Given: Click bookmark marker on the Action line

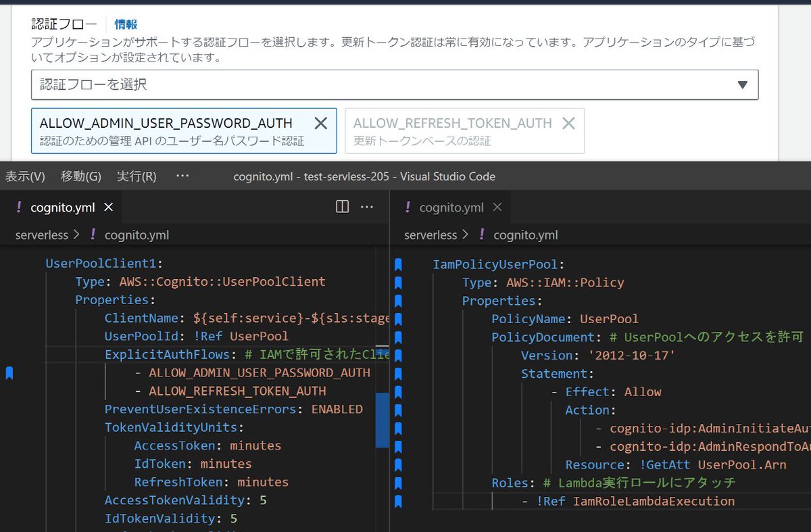Looking at the screenshot, I should point(398,410).
